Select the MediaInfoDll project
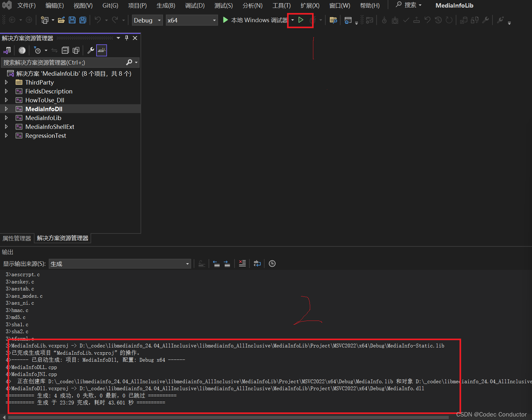 point(44,109)
